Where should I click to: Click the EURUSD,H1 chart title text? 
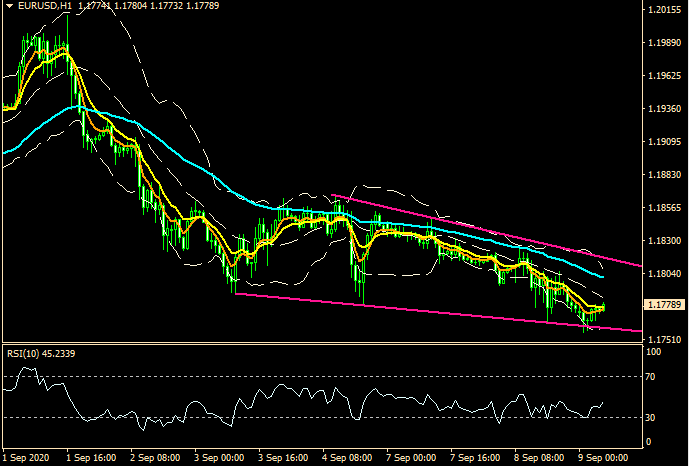click(40, 9)
